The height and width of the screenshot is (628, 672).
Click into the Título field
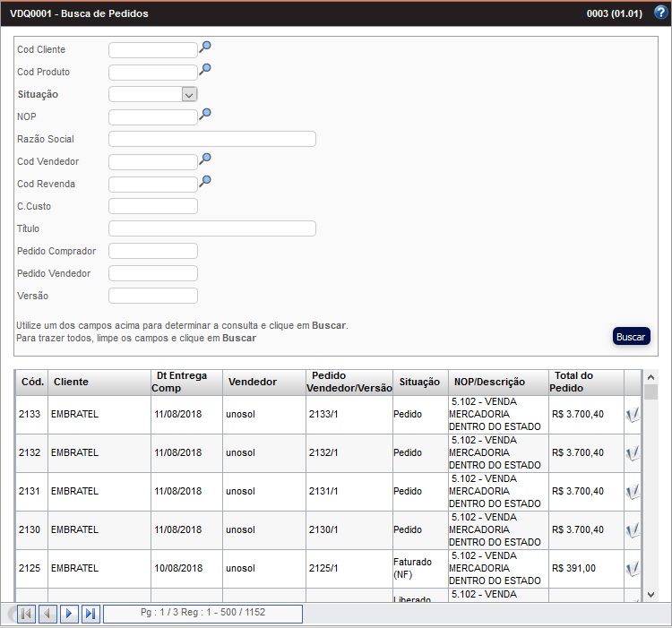(x=211, y=228)
